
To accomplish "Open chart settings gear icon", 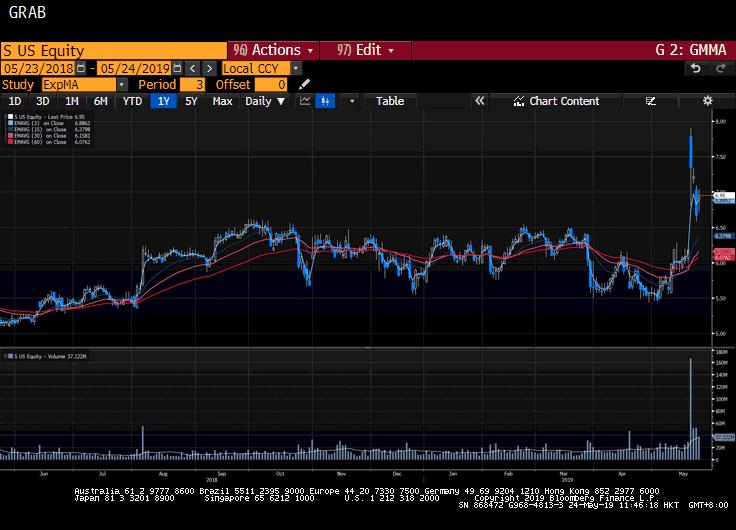I will 707,101.
